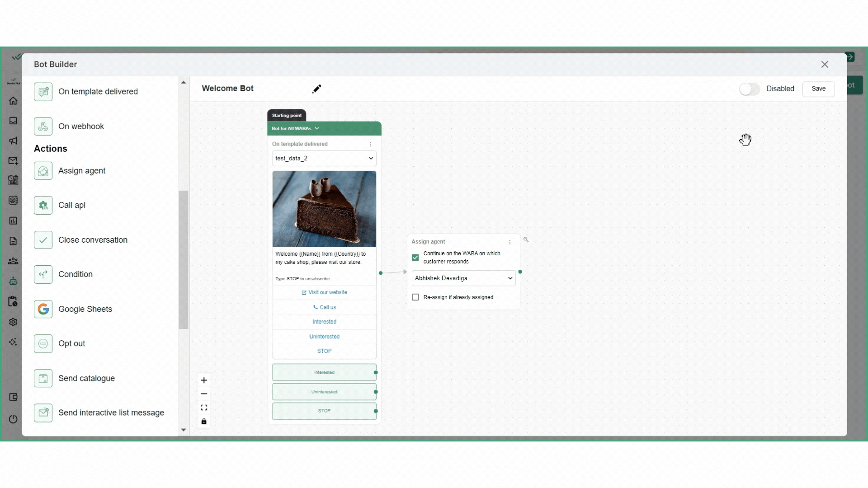Lock the canvas with padlock icon
Viewport: 868px width, 488px height.
tap(204, 422)
